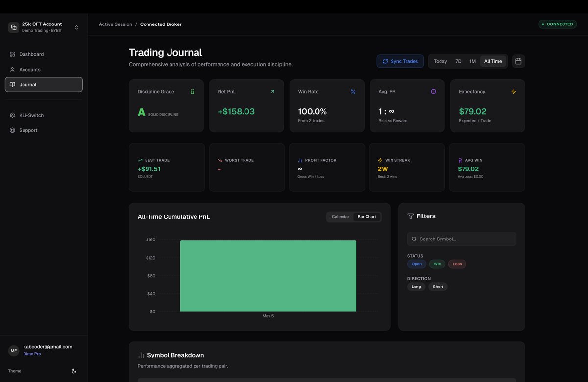Expand the 25k CFT Account switcher chevron
Image resolution: width=588 pixels, height=382 pixels.
point(76,27)
